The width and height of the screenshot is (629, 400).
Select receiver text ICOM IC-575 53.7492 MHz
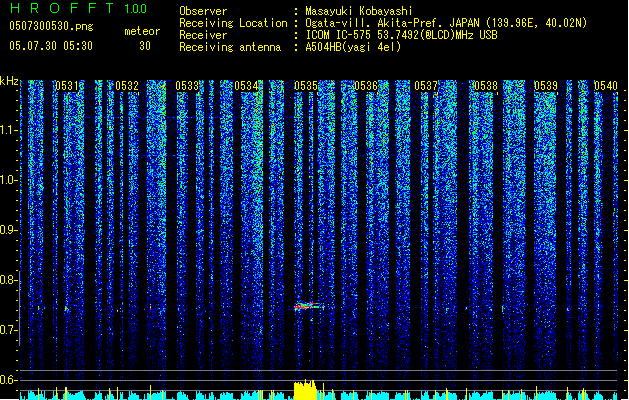402,35
